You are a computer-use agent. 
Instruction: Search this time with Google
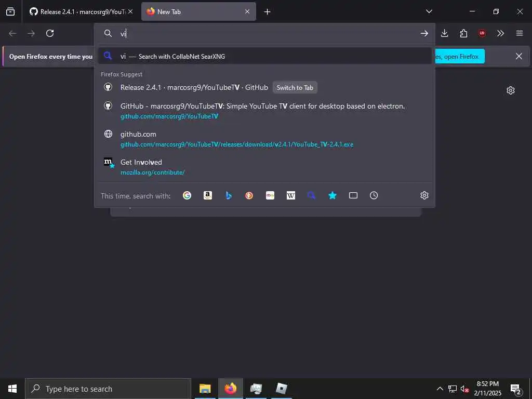[x=187, y=195]
